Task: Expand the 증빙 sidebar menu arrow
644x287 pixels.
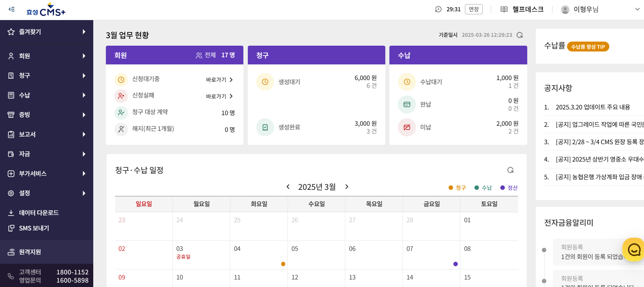Action: tap(84, 115)
